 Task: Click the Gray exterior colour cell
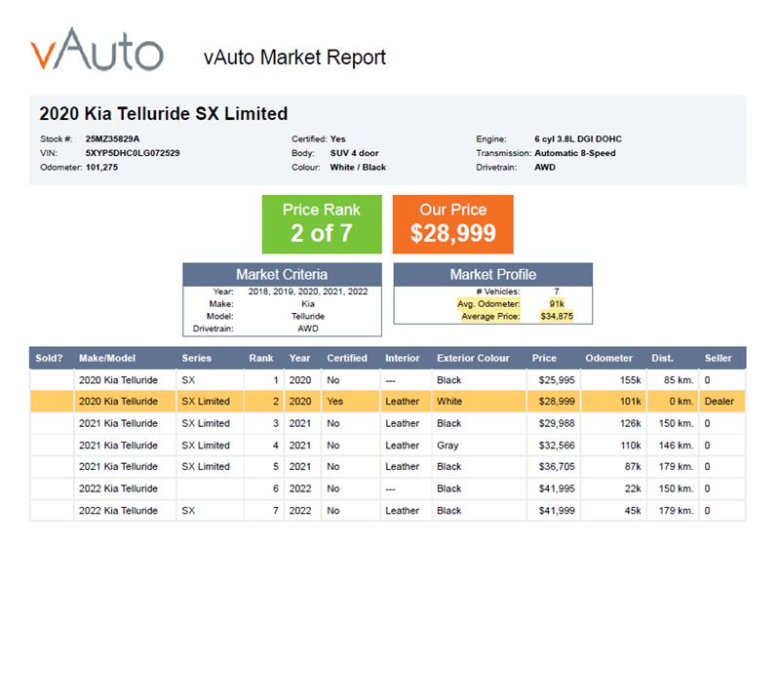coord(448,446)
